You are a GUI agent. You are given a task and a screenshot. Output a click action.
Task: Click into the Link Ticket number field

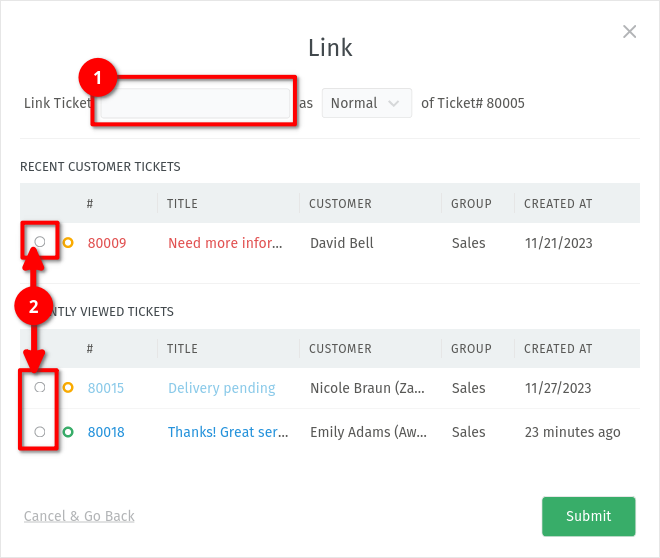194,104
